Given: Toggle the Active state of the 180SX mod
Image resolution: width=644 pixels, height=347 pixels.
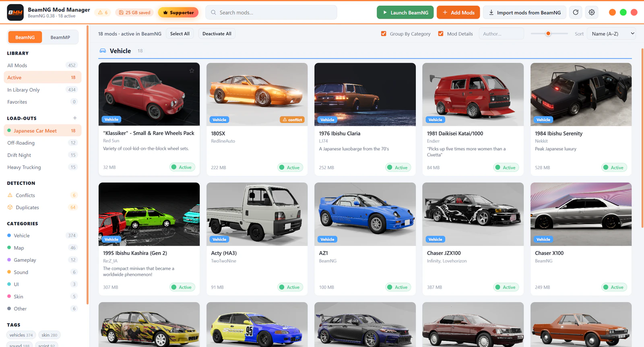Looking at the screenshot, I should pos(290,168).
